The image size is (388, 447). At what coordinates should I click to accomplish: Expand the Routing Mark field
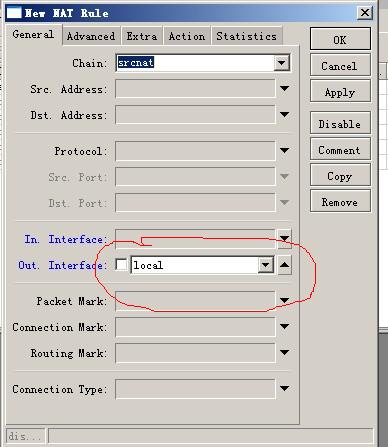pyautogui.click(x=284, y=352)
